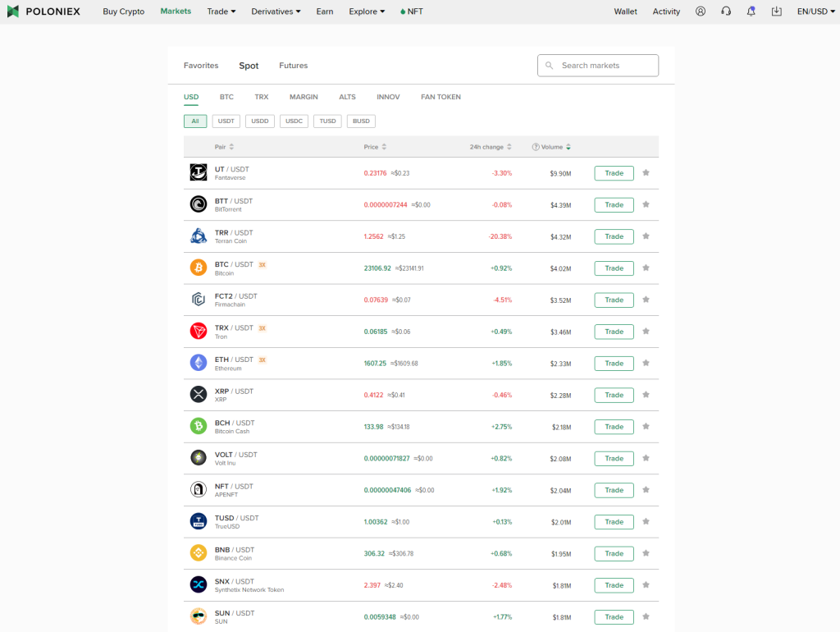Filter markets by USDC quote currency
The width and height of the screenshot is (840, 632).
click(294, 121)
